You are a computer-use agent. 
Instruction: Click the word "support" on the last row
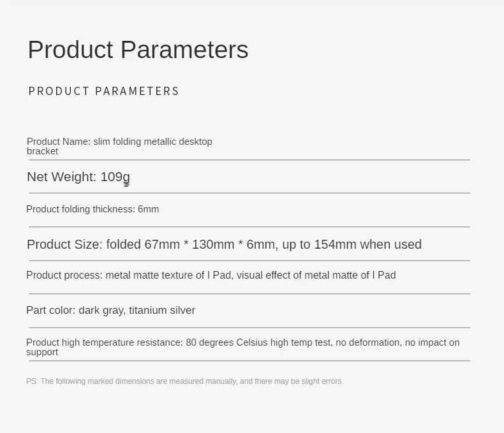(42, 352)
